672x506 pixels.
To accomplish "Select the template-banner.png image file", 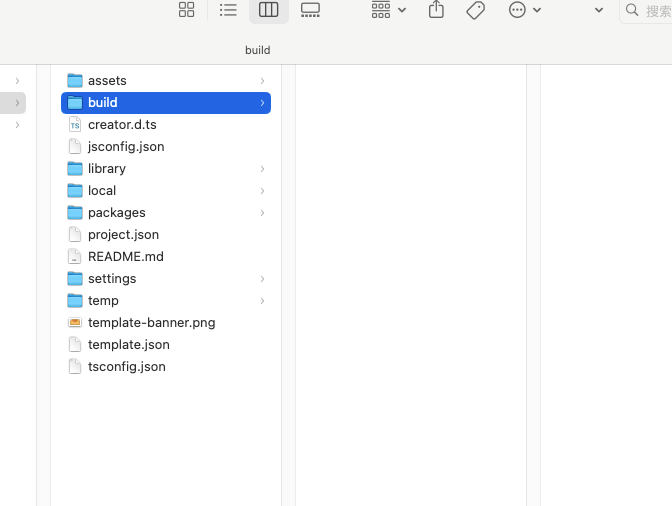I will point(151,323).
